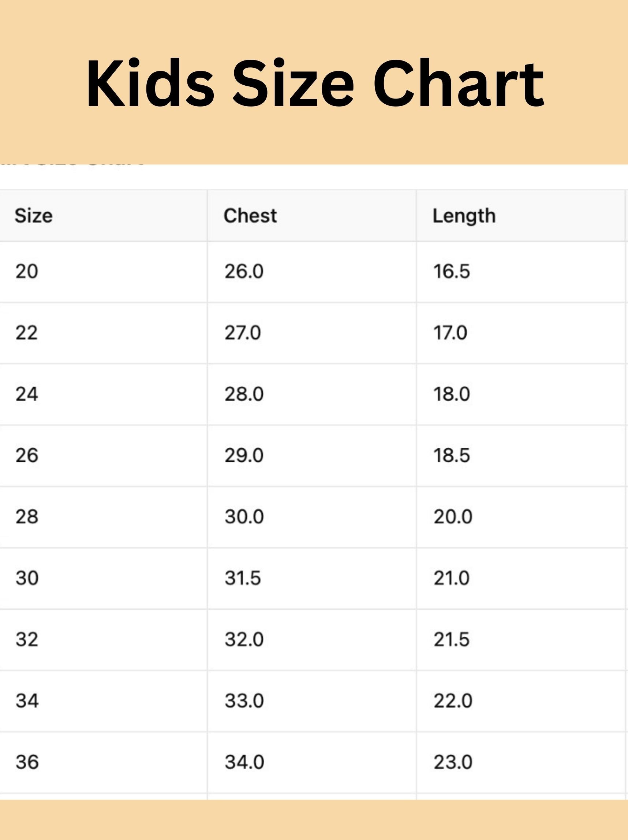Click length value 16.5
Screen dimensions: 628x840
[452, 272]
